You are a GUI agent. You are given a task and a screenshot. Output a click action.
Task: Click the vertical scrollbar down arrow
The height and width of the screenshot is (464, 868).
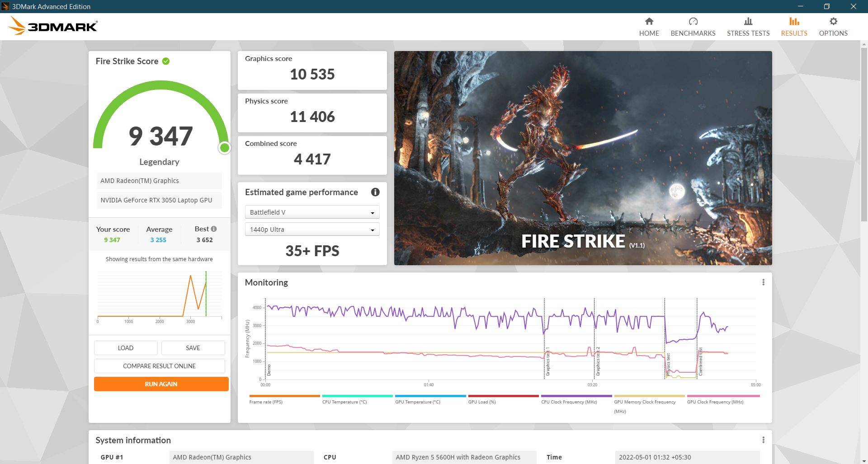point(864,460)
